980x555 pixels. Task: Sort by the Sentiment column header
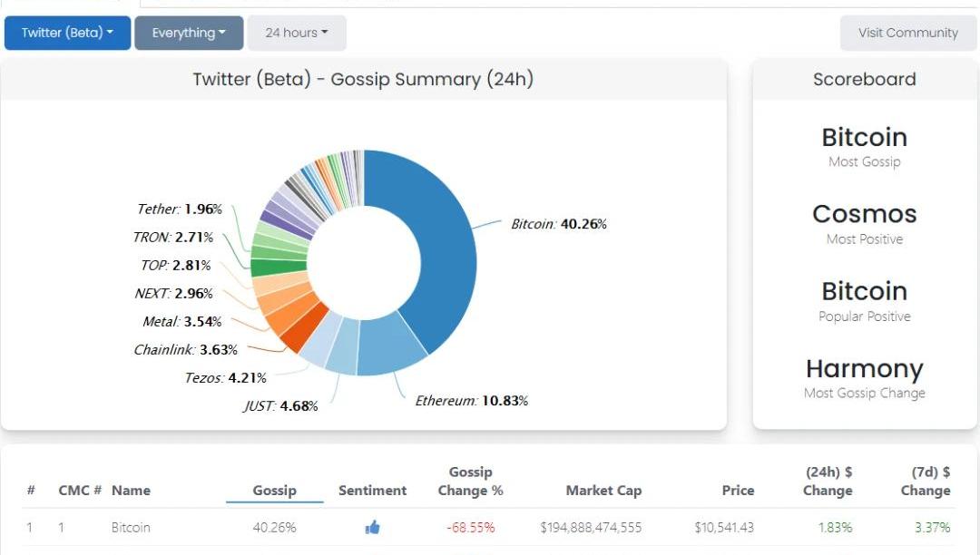point(372,490)
